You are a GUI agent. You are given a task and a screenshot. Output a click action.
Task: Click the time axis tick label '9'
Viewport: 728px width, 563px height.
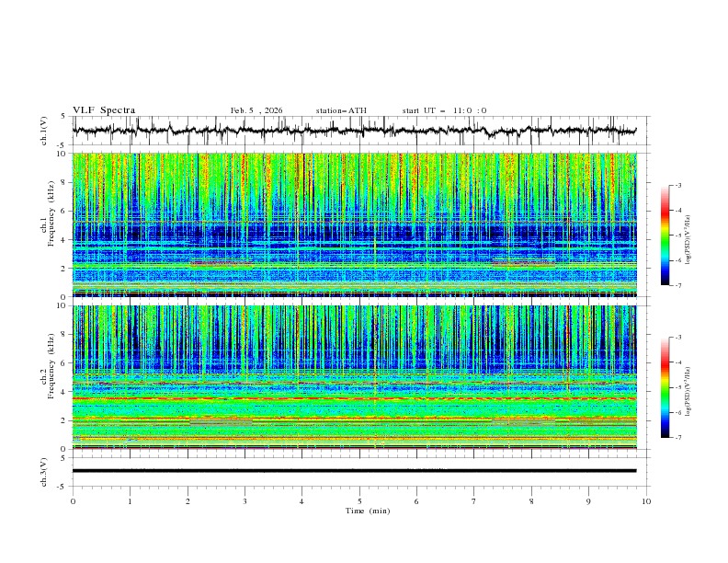click(588, 501)
